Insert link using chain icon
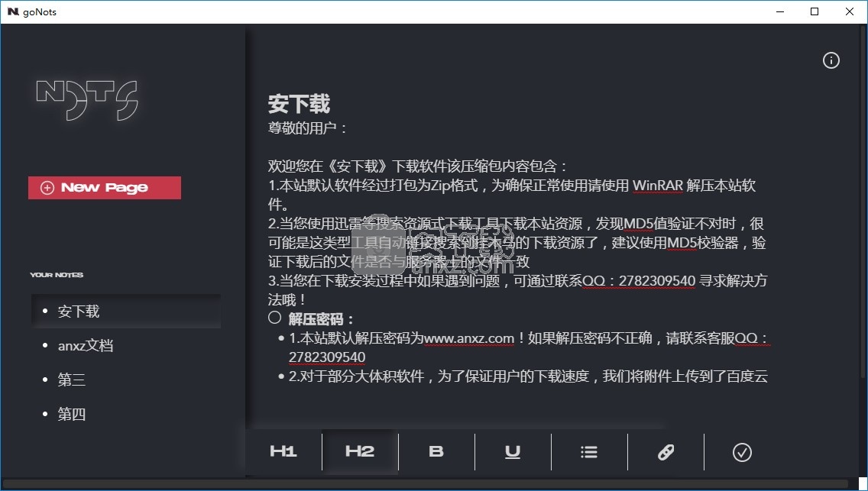This screenshot has height=491, width=868. point(666,452)
